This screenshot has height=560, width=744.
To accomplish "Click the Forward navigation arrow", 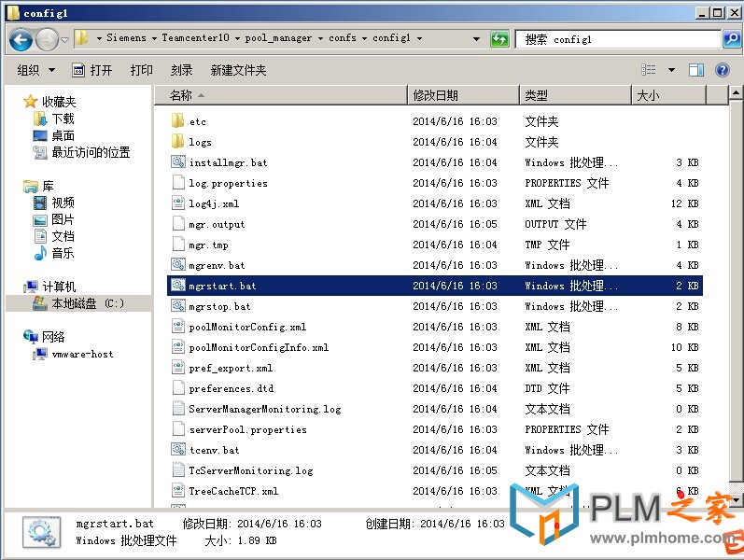I will 47,40.
